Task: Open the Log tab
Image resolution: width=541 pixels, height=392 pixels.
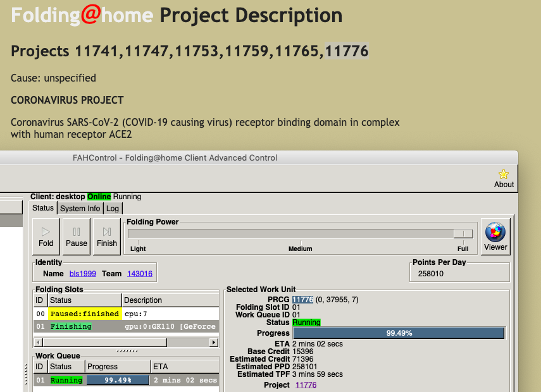Action: [113, 208]
